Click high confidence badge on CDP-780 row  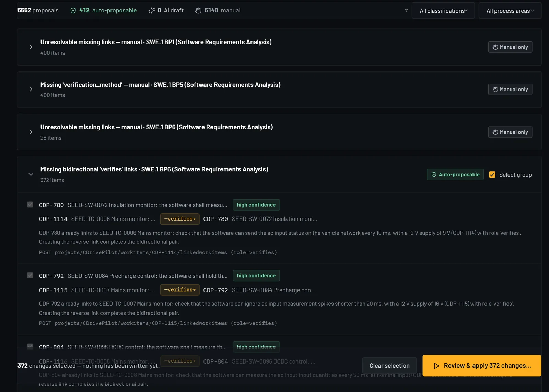(256, 205)
